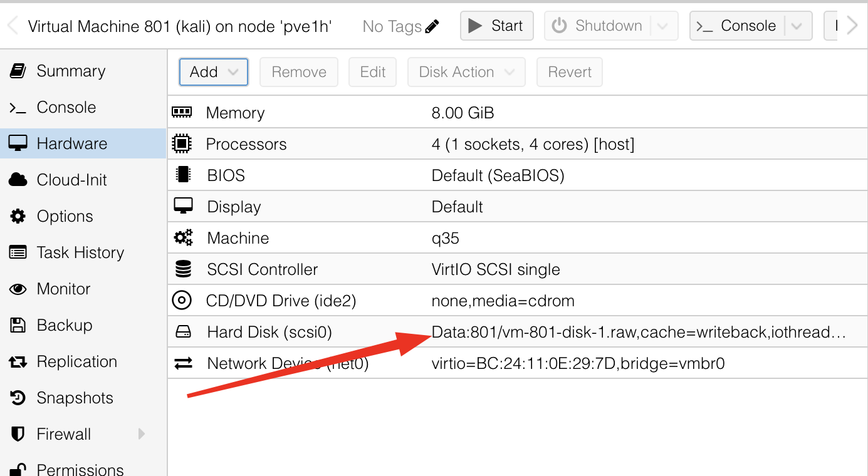Start the virtual machine

click(496, 26)
